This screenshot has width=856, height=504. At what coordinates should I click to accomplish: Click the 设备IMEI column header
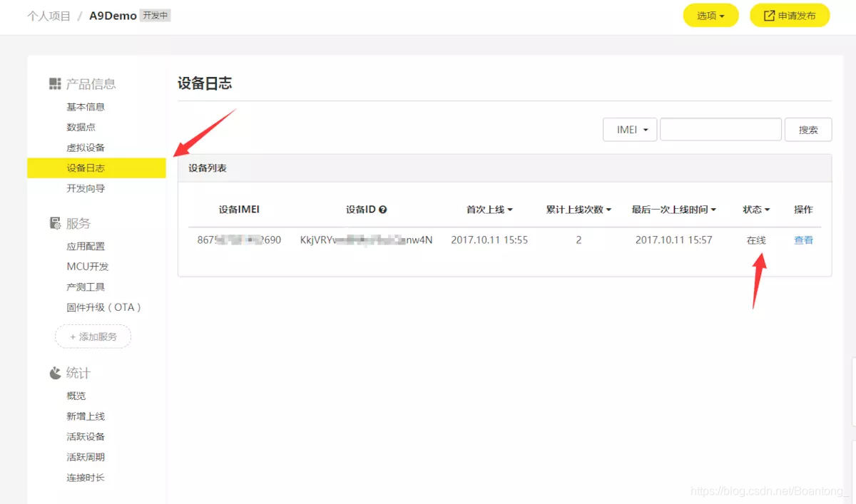(239, 210)
